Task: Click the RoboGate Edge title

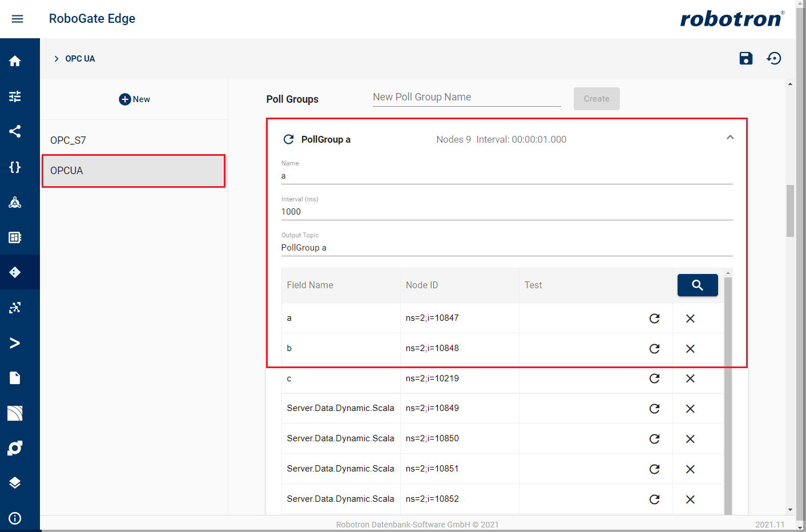Action: point(92,18)
